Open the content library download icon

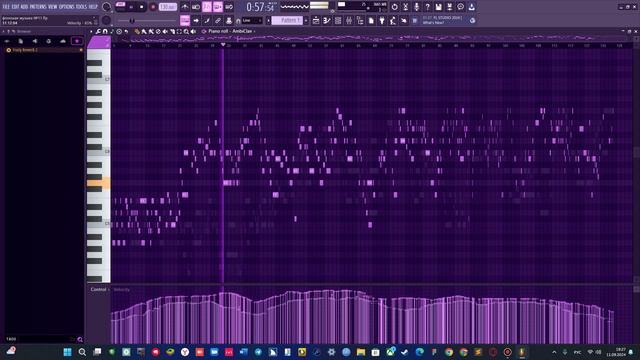471,7
